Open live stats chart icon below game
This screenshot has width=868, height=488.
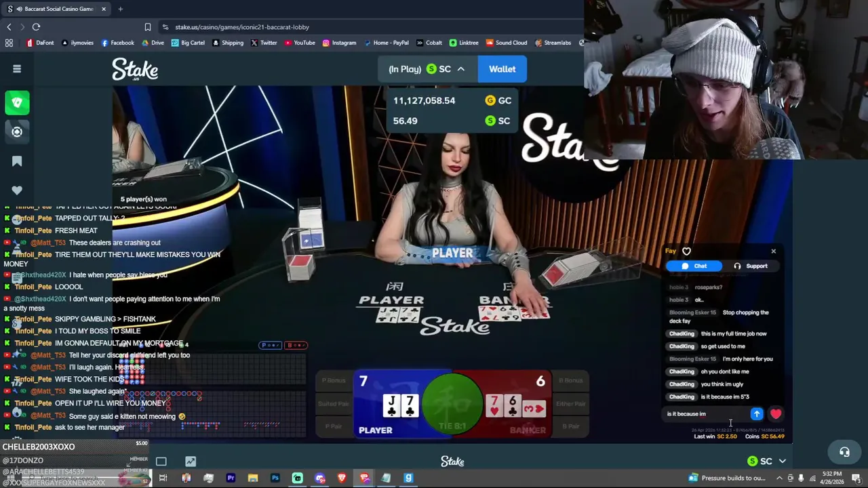coord(191,462)
